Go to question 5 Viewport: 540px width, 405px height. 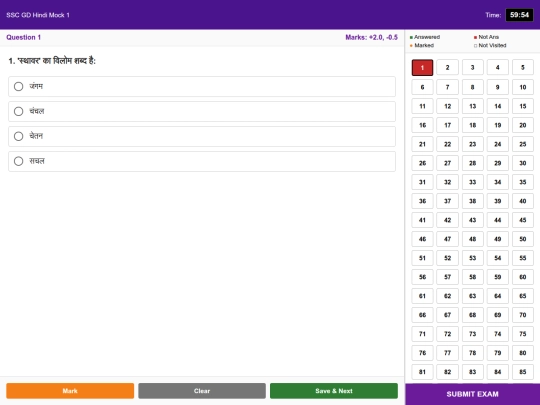pyautogui.click(x=523, y=68)
